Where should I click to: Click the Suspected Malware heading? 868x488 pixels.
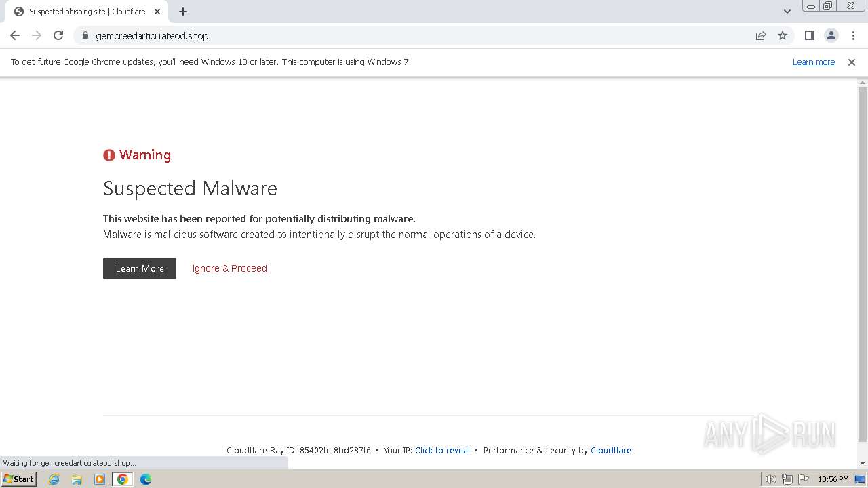click(190, 188)
